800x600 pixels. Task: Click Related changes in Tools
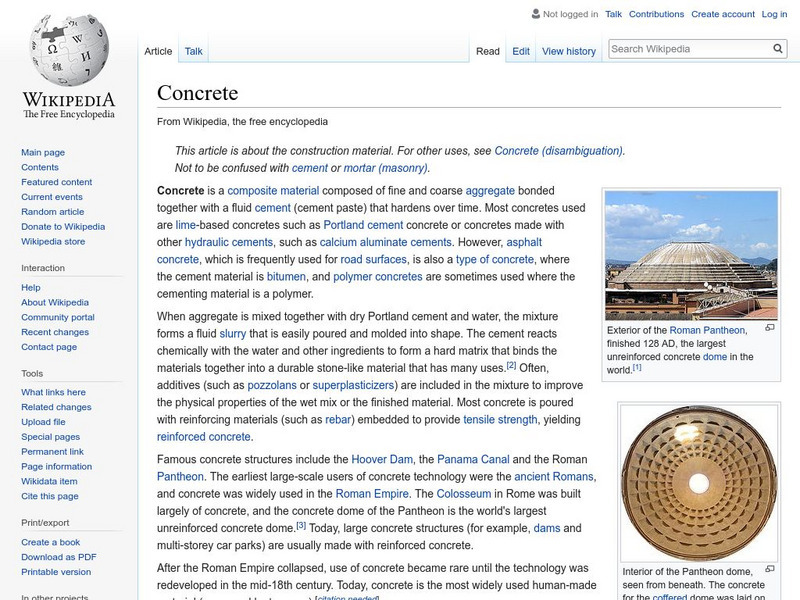[56, 407]
